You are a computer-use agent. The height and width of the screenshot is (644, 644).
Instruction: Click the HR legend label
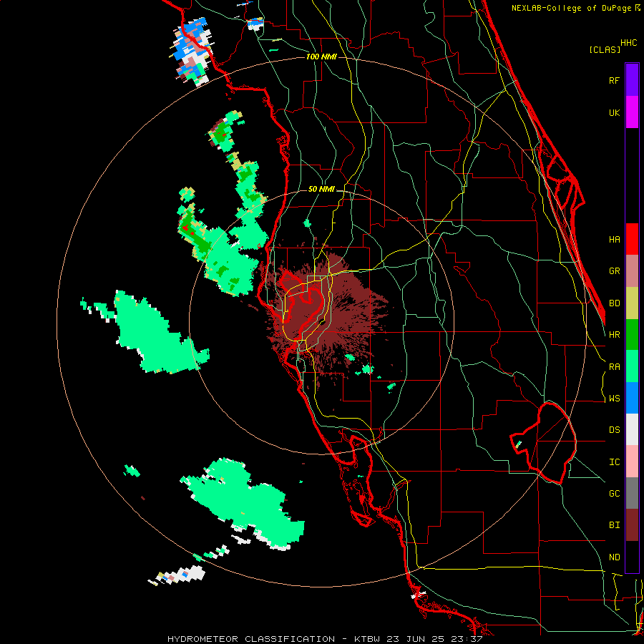coord(614,335)
